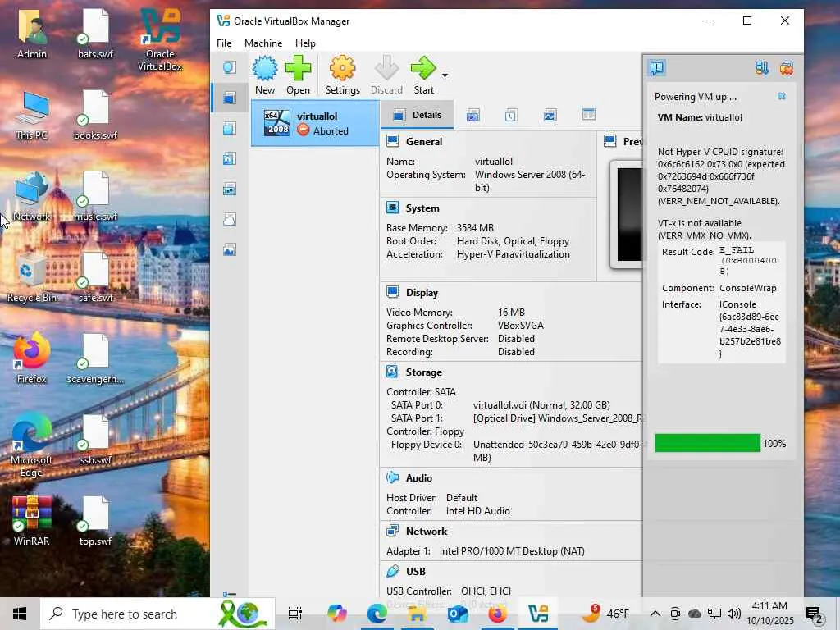
Task: Select the WinRAR desktop icon
Action: pyautogui.click(x=32, y=521)
